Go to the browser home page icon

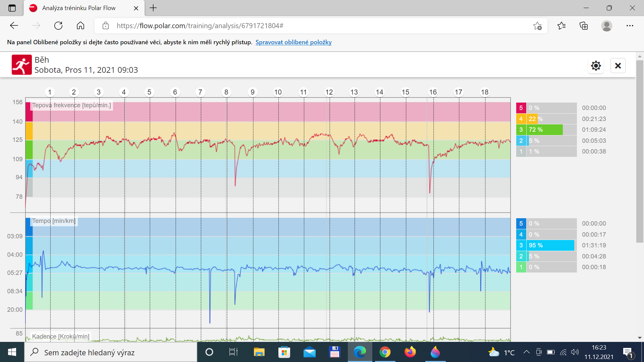coord(80,26)
